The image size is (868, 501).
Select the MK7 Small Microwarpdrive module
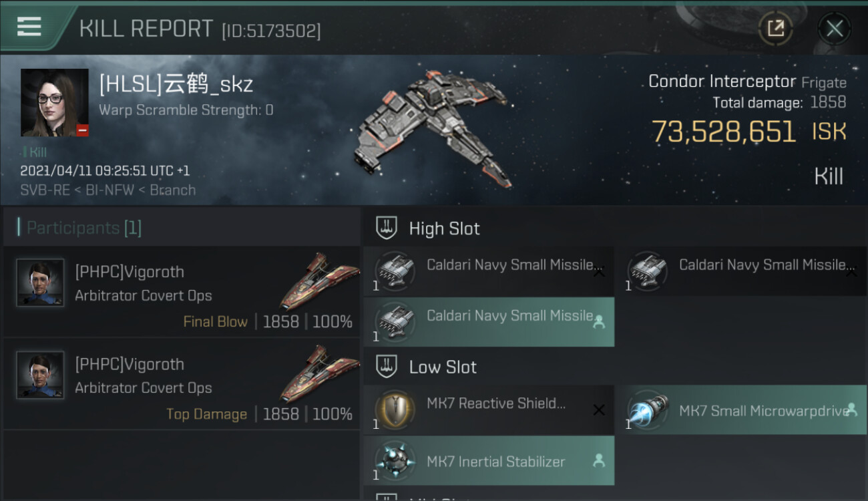point(741,411)
